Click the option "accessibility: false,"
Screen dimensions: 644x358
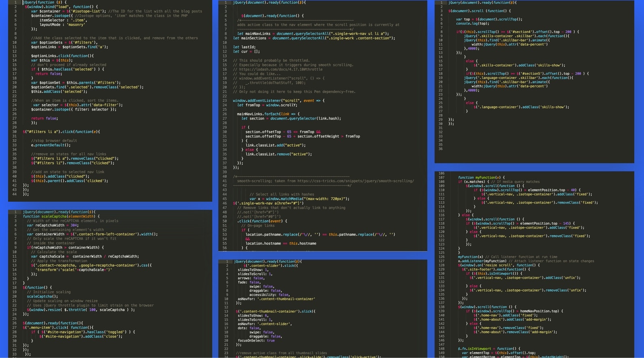(x=269, y=295)
